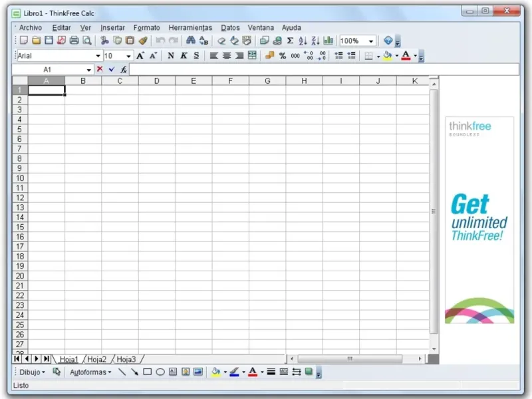The image size is (532, 399).
Task: Toggle bold formatting (N)
Action: [x=171, y=56]
